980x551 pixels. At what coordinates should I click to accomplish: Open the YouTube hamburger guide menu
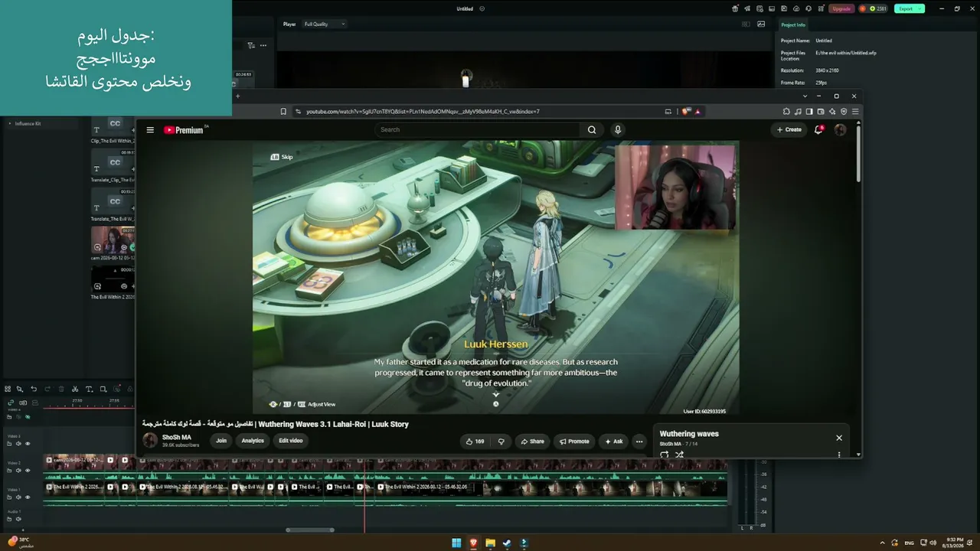pyautogui.click(x=150, y=130)
